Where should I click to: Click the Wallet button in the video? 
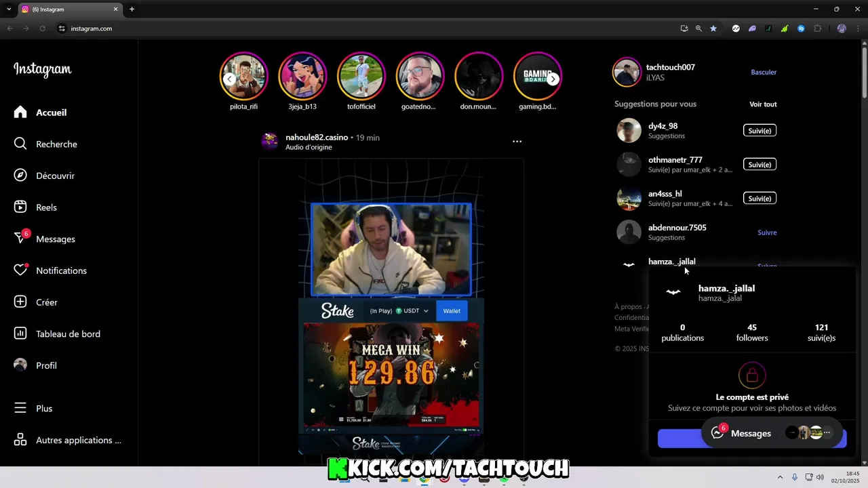[452, 311]
